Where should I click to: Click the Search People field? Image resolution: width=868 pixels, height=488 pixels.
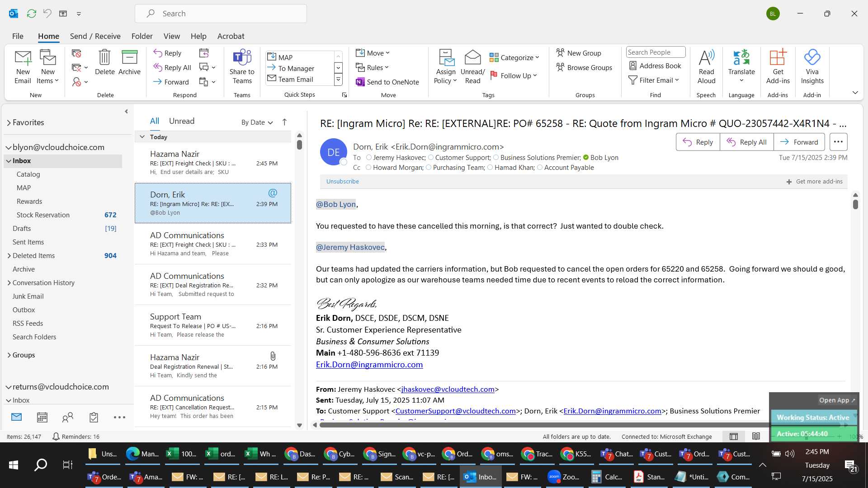click(656, 52)
